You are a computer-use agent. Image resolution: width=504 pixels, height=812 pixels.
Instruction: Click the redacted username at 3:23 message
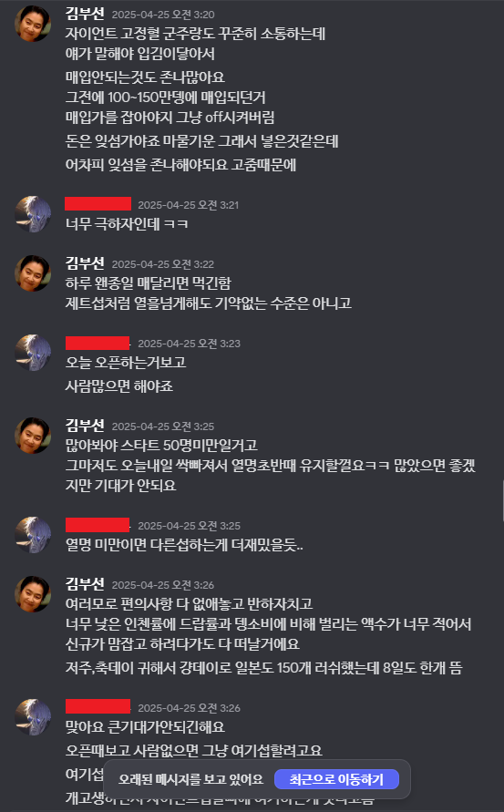[x=98, y=343]
